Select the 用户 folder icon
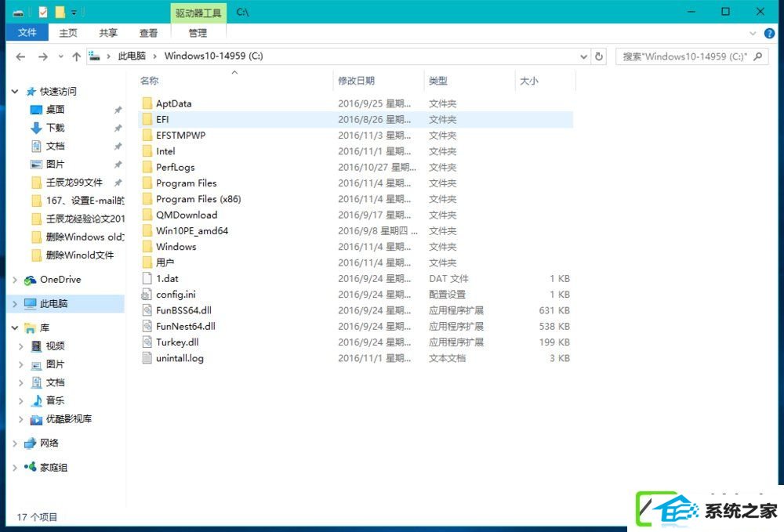Image resolution: width=784 pixels, height=532 pixels. [x=147, y=262]
